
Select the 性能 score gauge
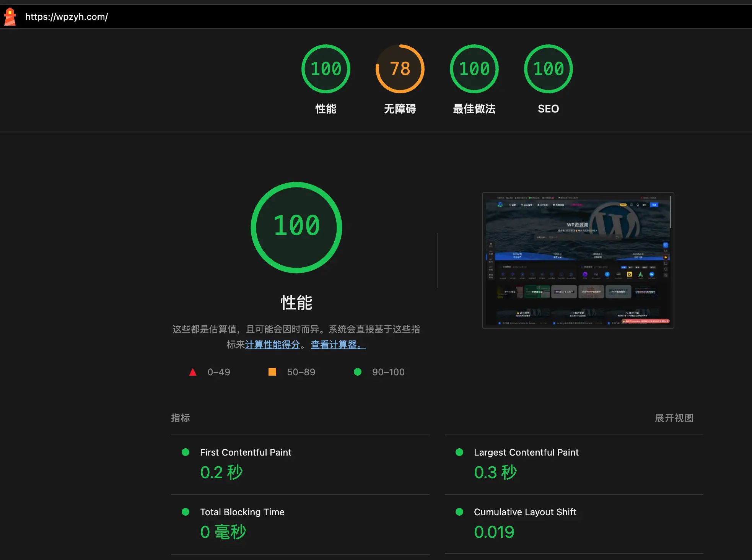(326, 69)
